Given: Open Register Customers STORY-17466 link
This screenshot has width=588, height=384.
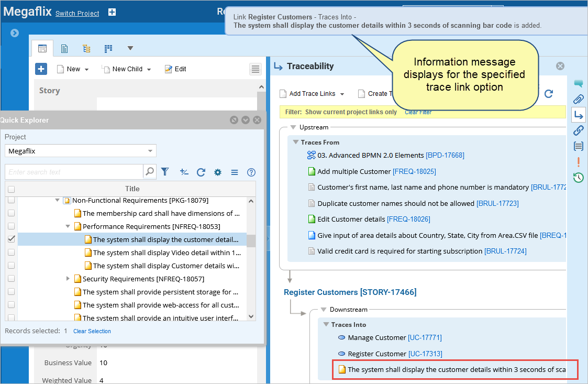Looking at the screenshot, I should tap(350, 292).
